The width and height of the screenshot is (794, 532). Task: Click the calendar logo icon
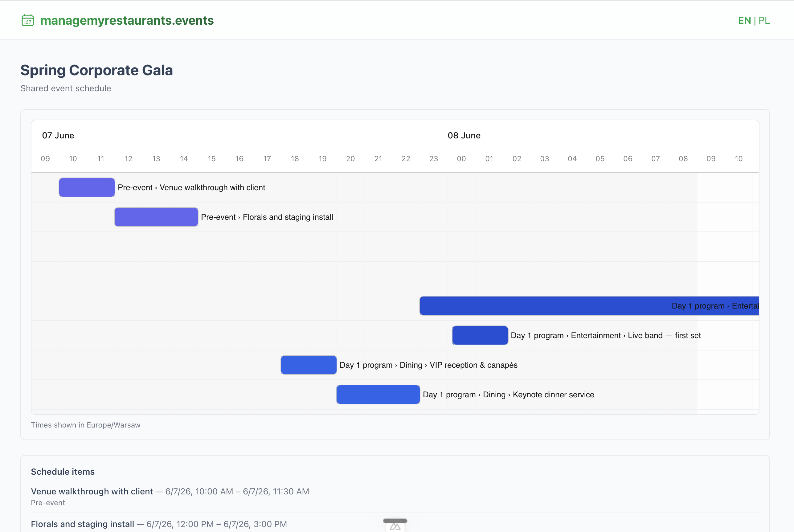click(27, 20)
